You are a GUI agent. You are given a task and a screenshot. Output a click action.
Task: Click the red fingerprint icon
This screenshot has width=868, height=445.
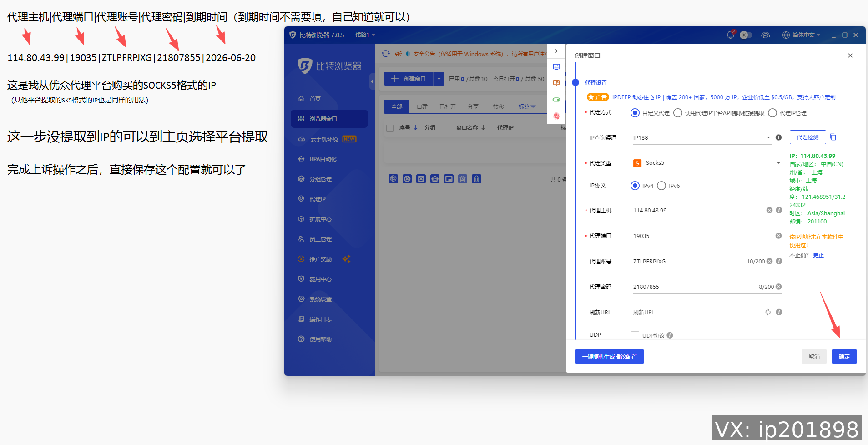pyautogui.click(x=556, y=116)
